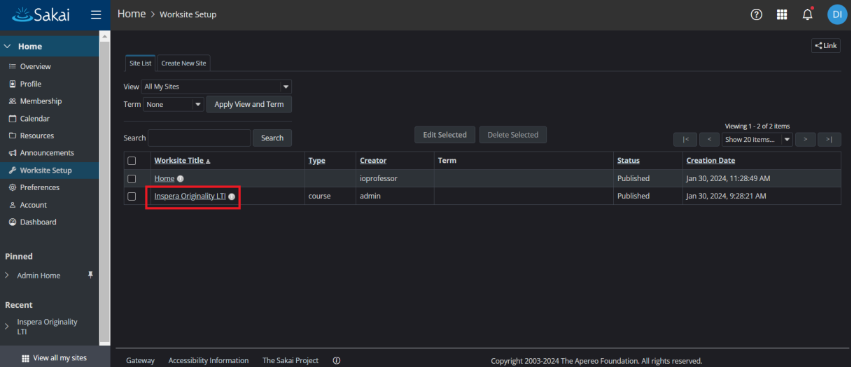
Task: Open the DI user profile avatar
Action: click(x=836, y=15)
